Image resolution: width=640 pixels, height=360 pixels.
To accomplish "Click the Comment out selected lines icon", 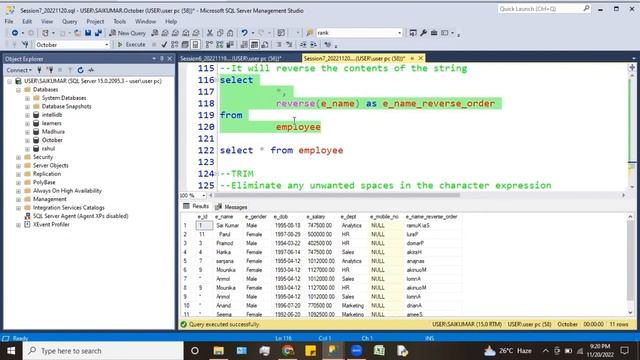I will [279, 44].
